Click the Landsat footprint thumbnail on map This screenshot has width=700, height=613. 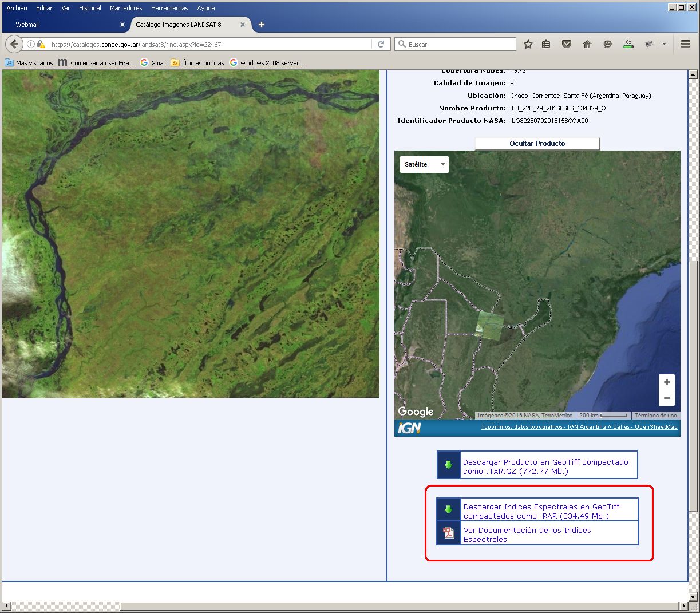click(491, 325)
